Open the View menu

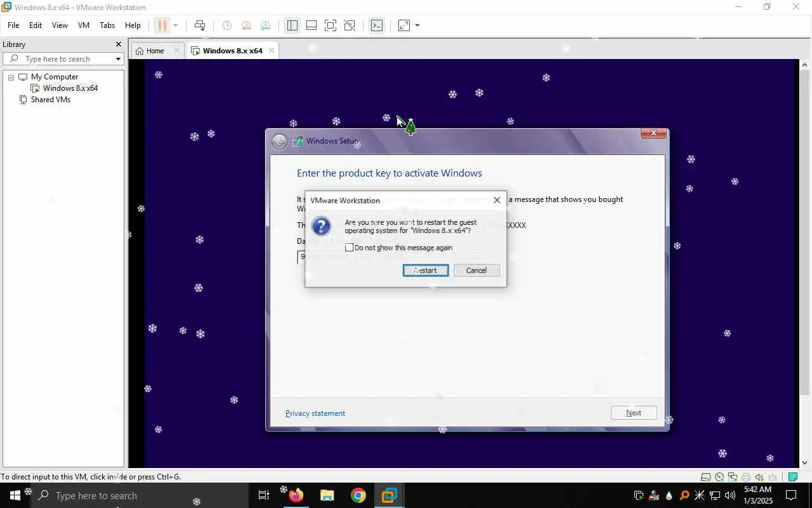60,25
